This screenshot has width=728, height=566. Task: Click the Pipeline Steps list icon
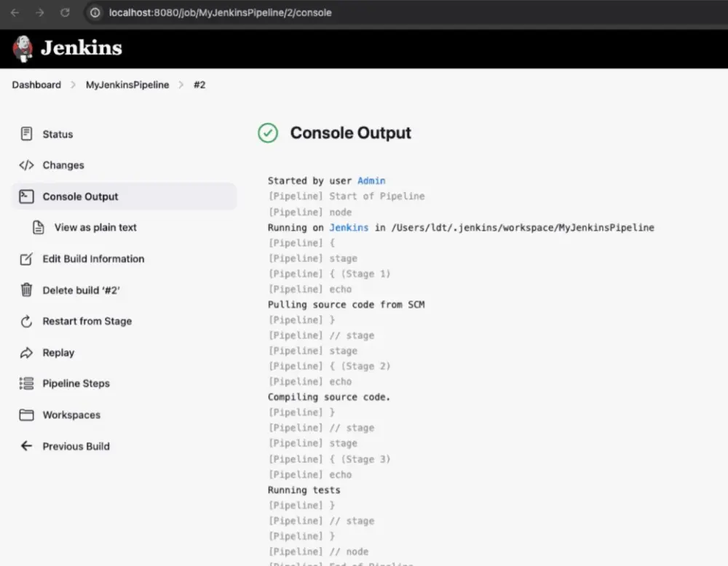coord(26,383)
